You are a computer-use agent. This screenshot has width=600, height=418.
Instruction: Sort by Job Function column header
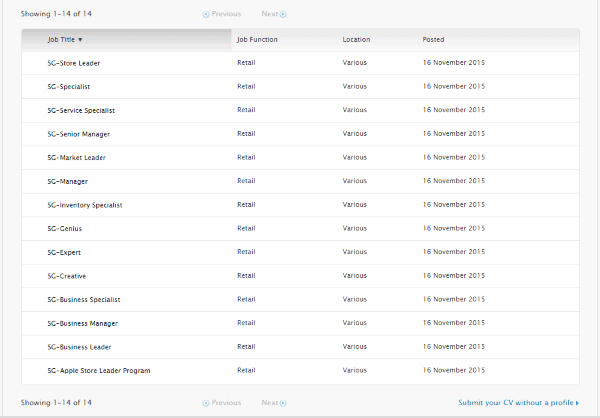coord(257,40)
